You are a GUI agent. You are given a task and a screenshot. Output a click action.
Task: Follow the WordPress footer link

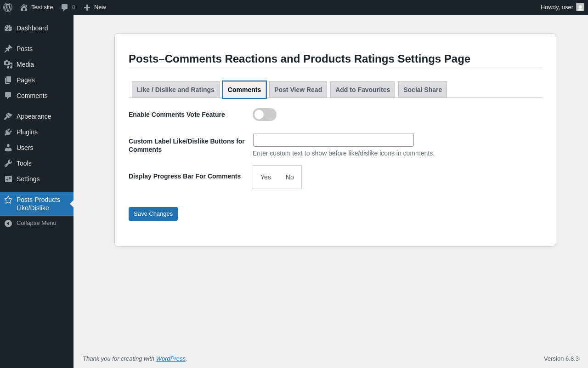tap(171, 358)
